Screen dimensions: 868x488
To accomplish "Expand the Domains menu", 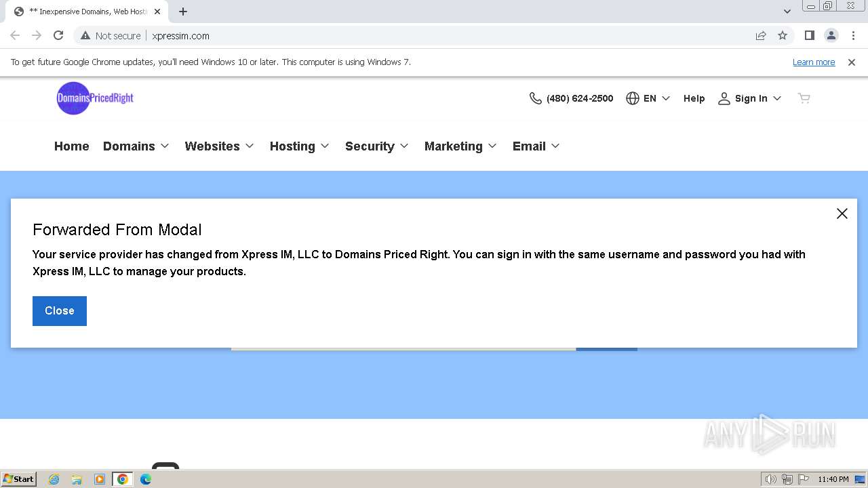I will click(136, 146).
